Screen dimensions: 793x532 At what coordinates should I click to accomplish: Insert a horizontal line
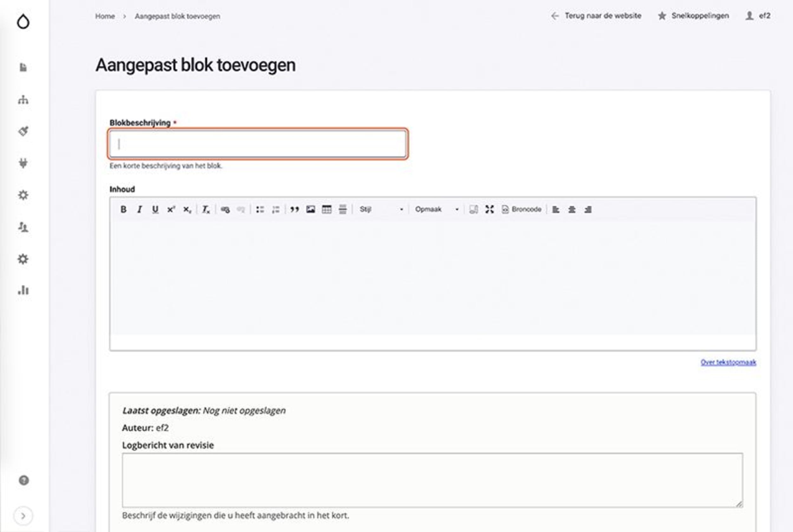click(x=343, y=209)
